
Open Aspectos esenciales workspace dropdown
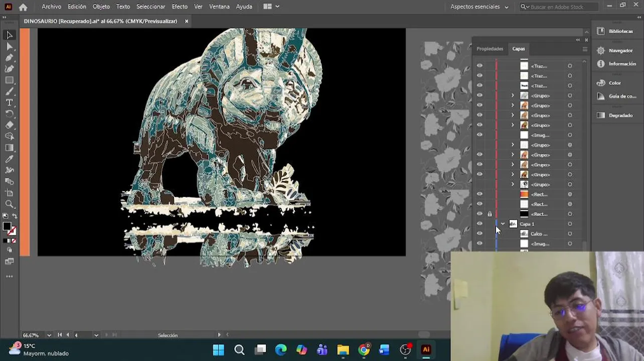click(x=479, y=7)
